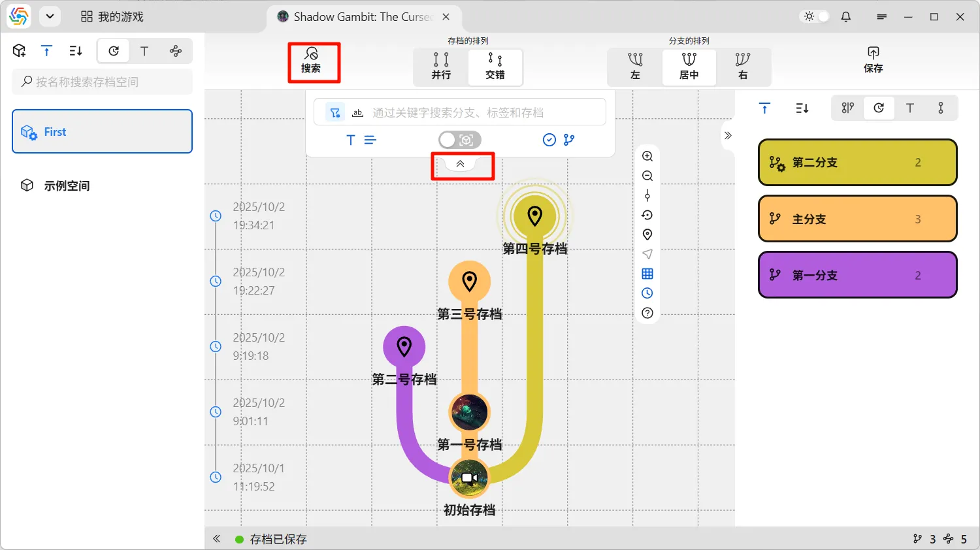Toggle the grid display icon

647,274
